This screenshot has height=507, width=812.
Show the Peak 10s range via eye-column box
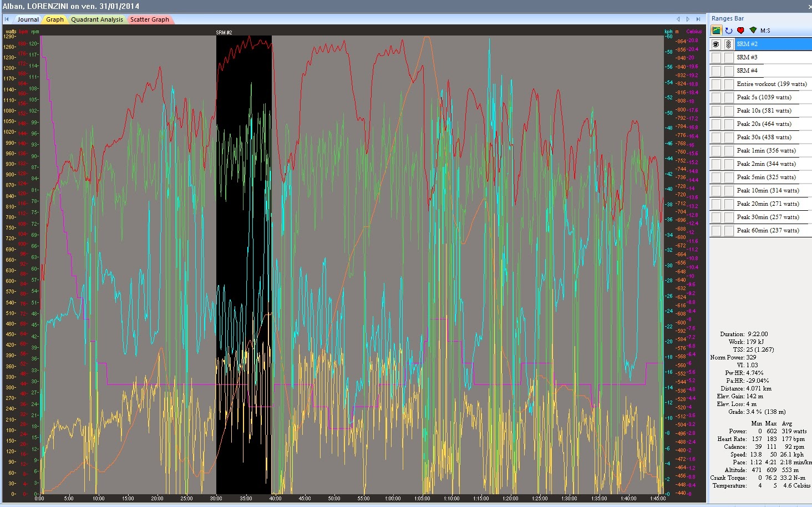coord(716,111)
